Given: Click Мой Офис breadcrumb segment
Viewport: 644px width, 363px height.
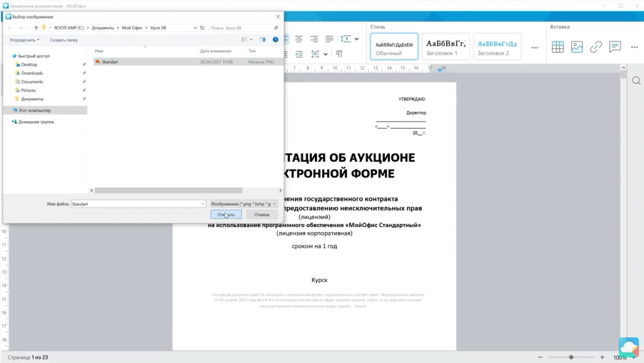Looking at the screenshot, I should coord(132,28).
